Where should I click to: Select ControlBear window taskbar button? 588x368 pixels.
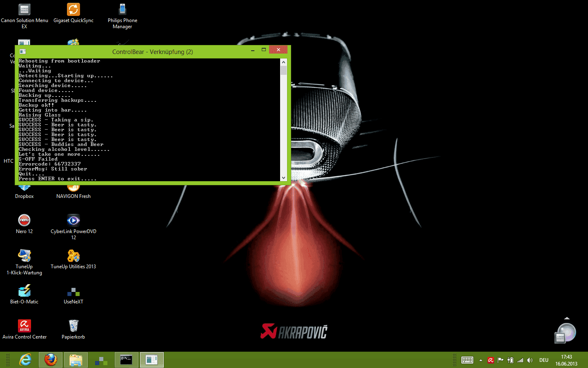pos(152,360)
